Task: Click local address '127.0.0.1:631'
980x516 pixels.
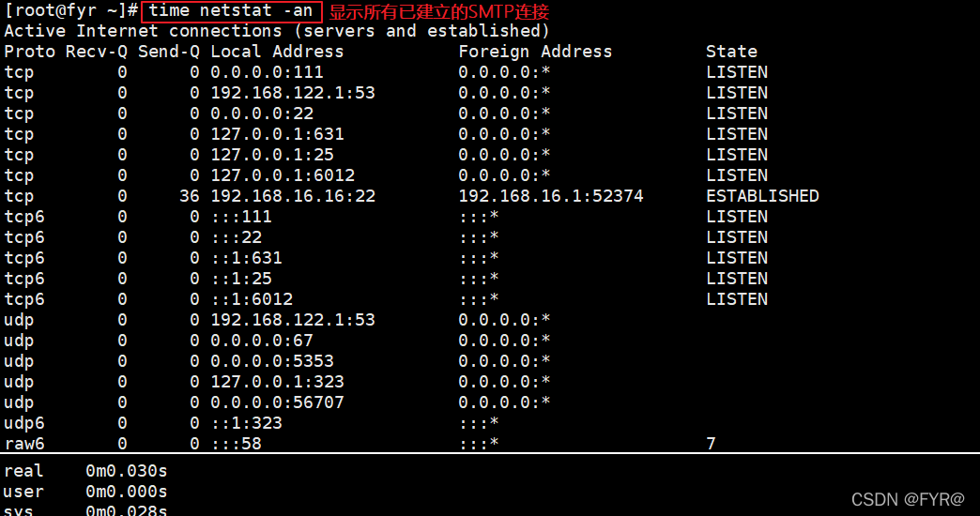Action: click(x=277, y=134)
